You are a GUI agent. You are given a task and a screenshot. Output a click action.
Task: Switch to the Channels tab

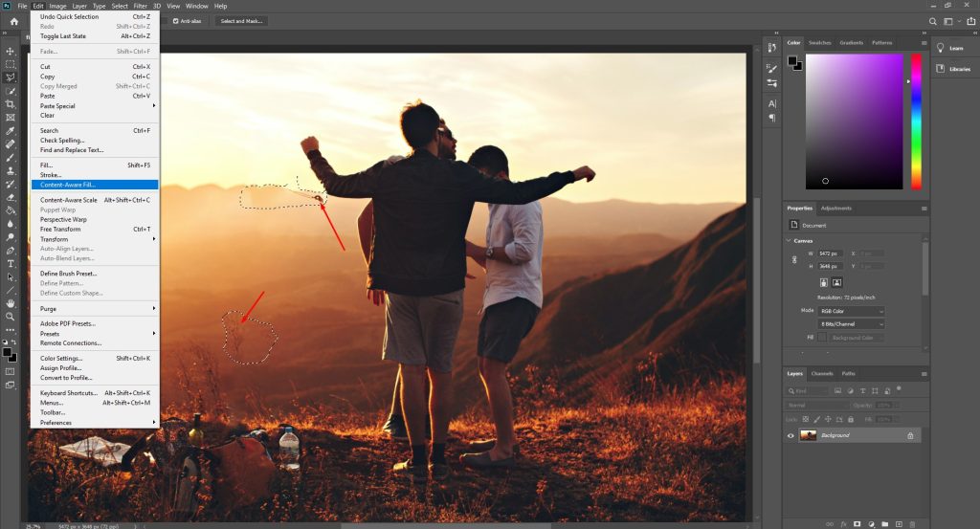click(x=821, y=373)
